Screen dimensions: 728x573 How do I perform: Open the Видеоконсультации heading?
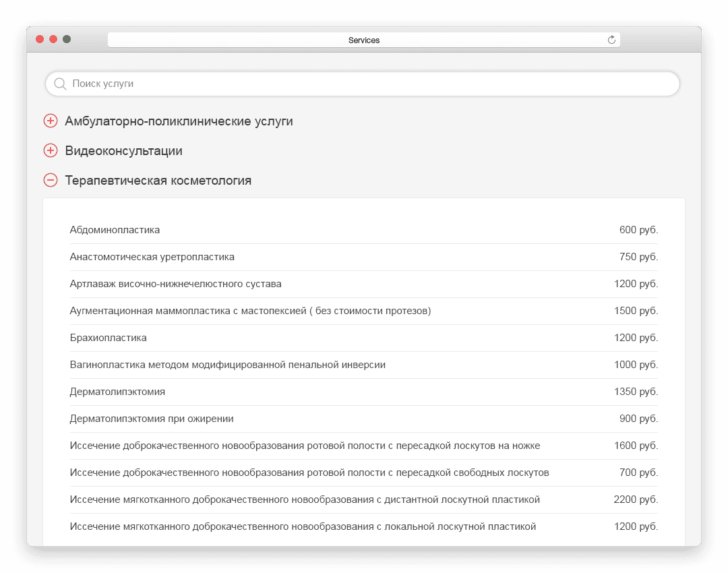pos(123,151)
